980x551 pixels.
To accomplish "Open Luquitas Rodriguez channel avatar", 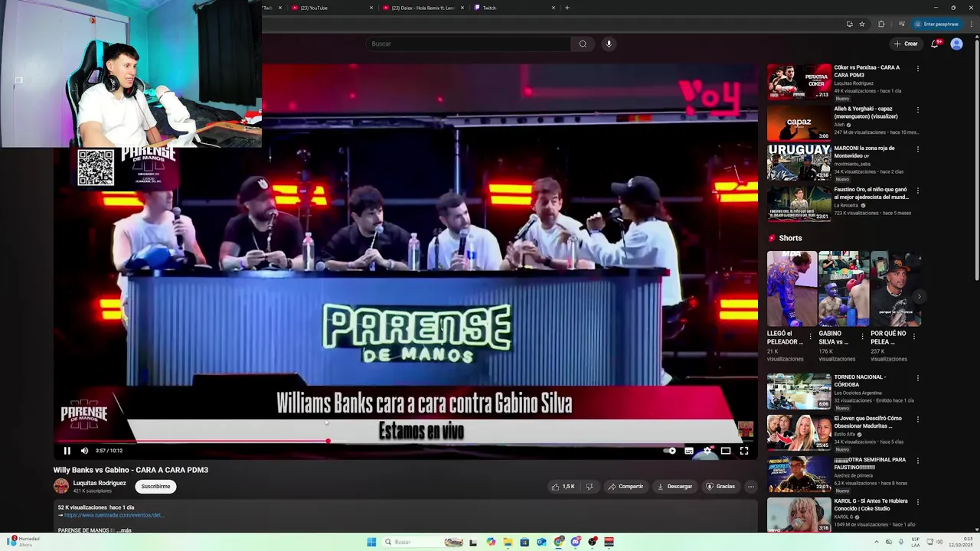I will (60, 486).
